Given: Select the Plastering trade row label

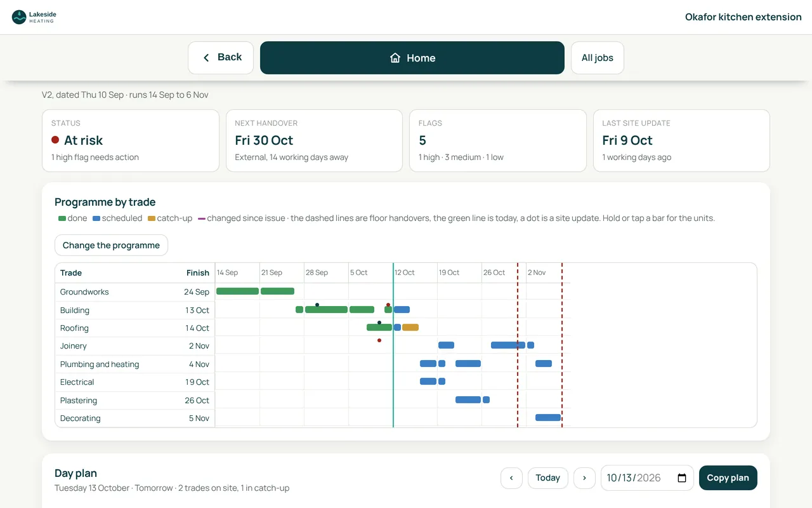Looking at the screenshot, I should pyautogui.click(x=79, y=401).
